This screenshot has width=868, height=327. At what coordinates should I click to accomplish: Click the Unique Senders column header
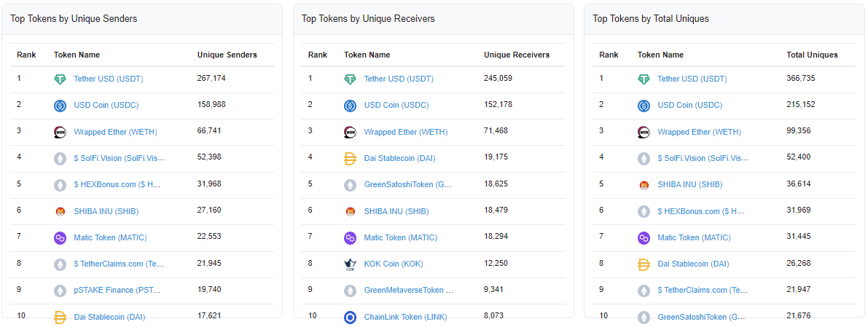[x=227, y=55]
